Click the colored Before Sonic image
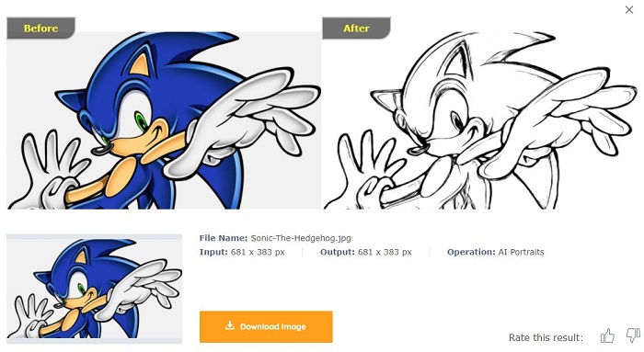 pyautogui.click(x=164, y=120)
